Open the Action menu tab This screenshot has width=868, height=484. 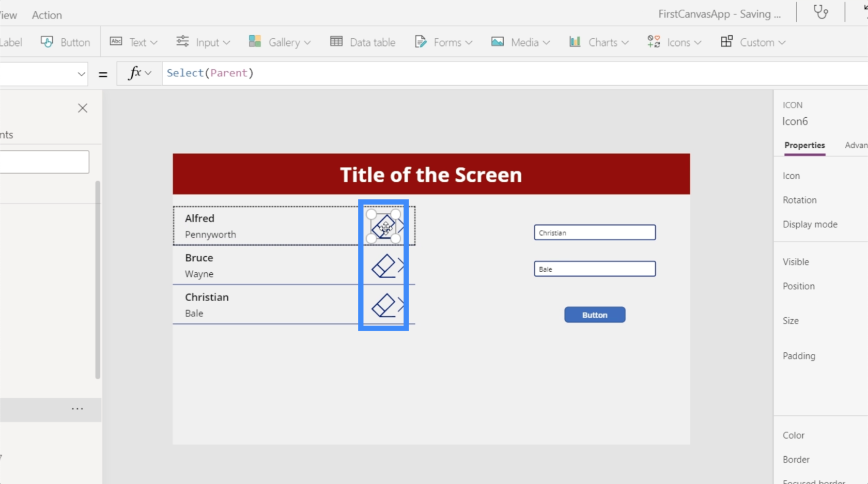[47, 15]
